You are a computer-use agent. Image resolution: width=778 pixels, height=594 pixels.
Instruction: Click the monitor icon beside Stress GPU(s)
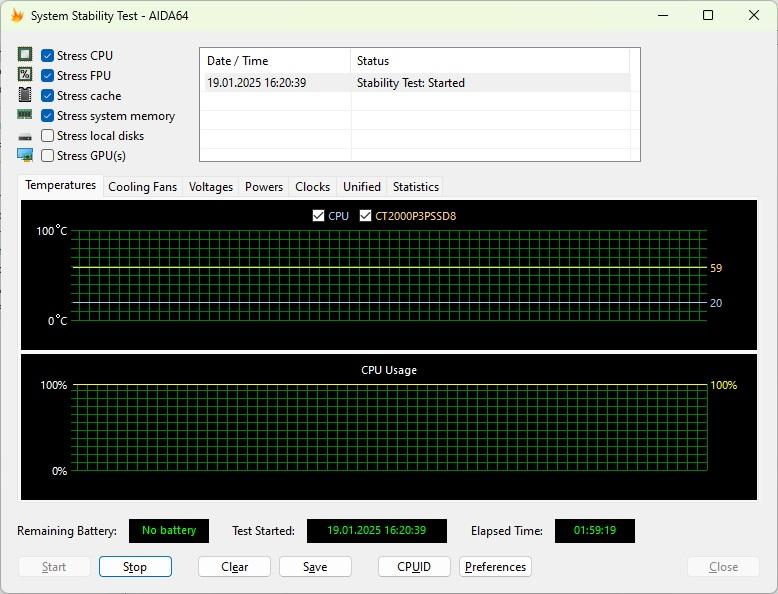click(25, 155)
